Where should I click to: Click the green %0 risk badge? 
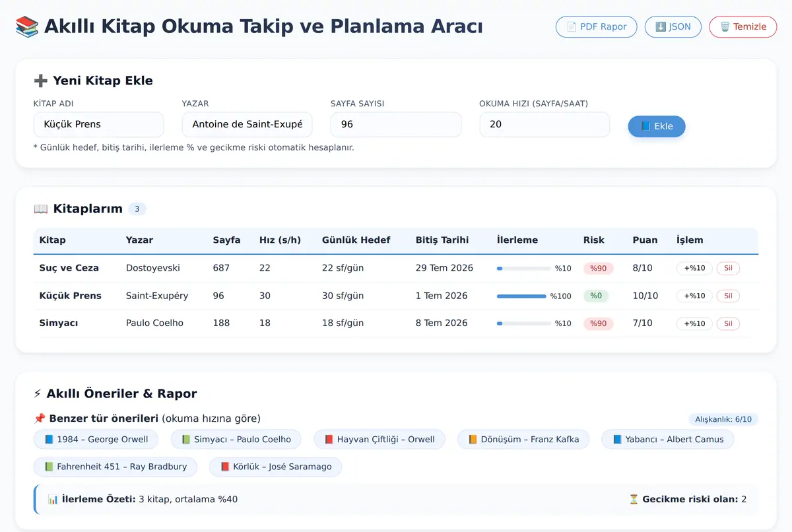click(596, 296)
